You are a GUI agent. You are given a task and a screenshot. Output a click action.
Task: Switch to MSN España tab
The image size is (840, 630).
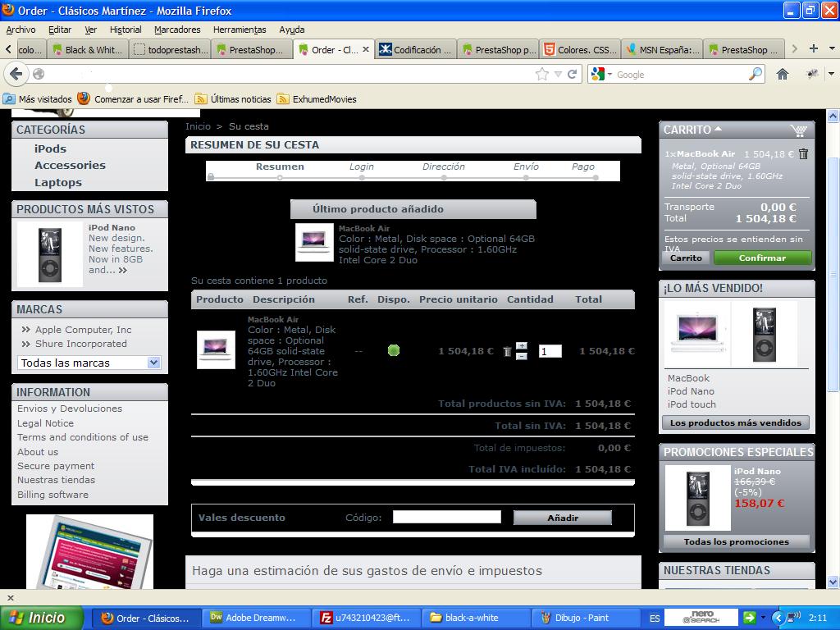pos(662,50)
